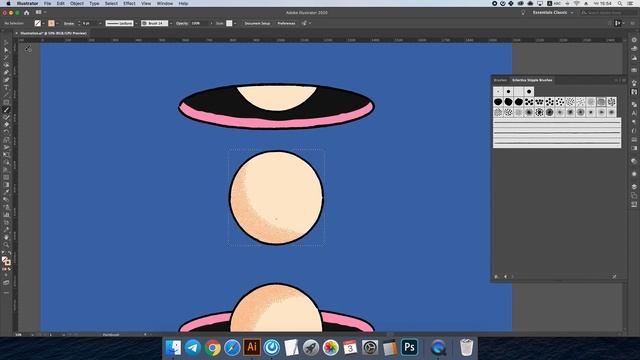Select the Eraser tool
Screen dimensions: 640x360
coord(6,124)
